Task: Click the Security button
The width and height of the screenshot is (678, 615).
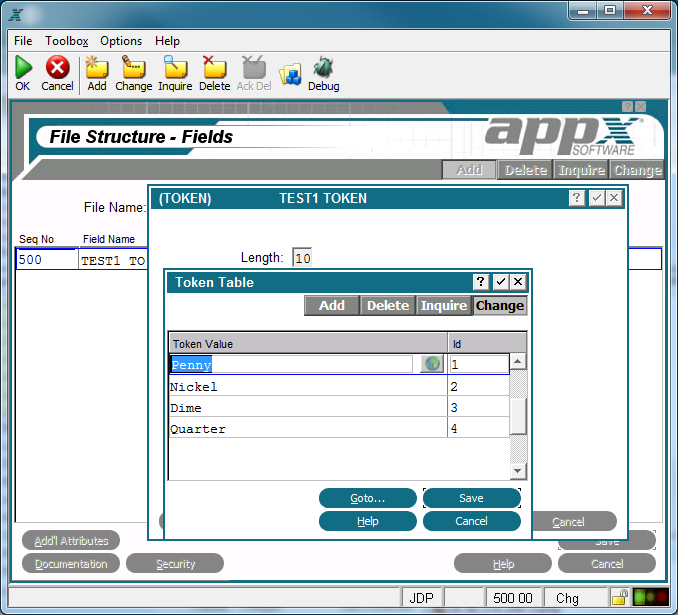Action: tap(175, 564)
